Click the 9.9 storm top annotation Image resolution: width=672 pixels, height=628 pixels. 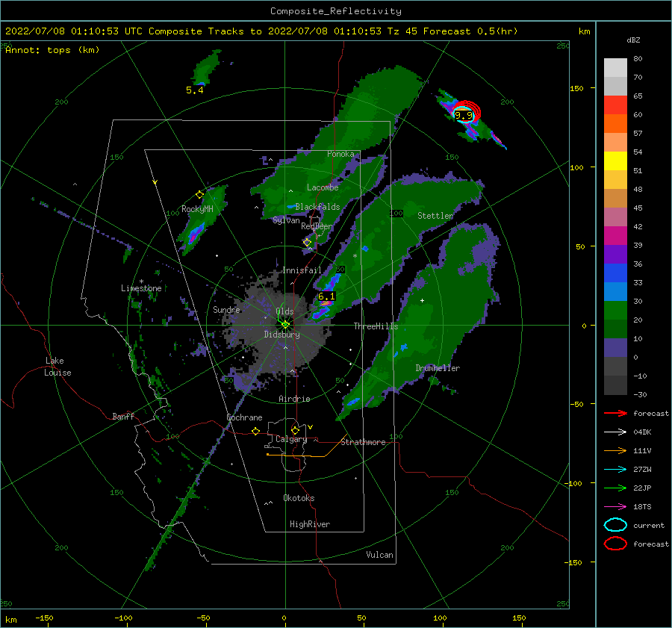tap(463, 115)
